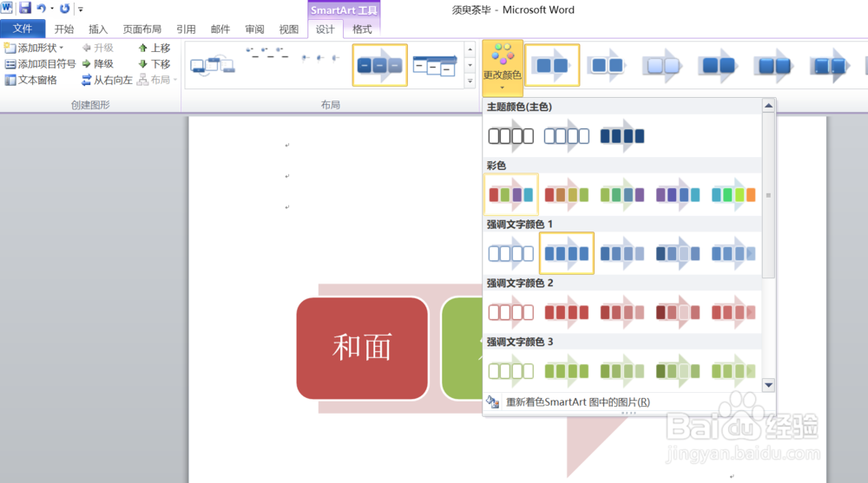The width and height of the screenshot is (868, 483).
Task: Switch to the 引用 tab
Action: 186,29
